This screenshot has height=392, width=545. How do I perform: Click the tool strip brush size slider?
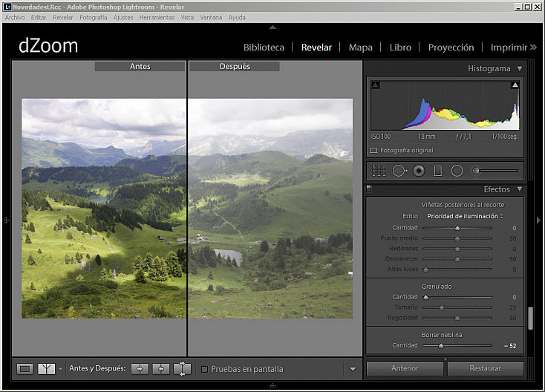click(497, 171)
